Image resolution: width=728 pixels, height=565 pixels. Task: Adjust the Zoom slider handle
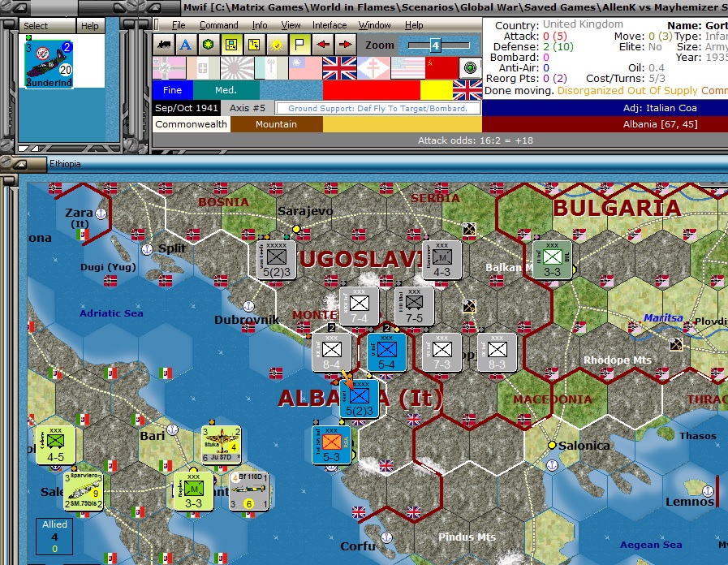pyautogui.click(x=435, y=45)
